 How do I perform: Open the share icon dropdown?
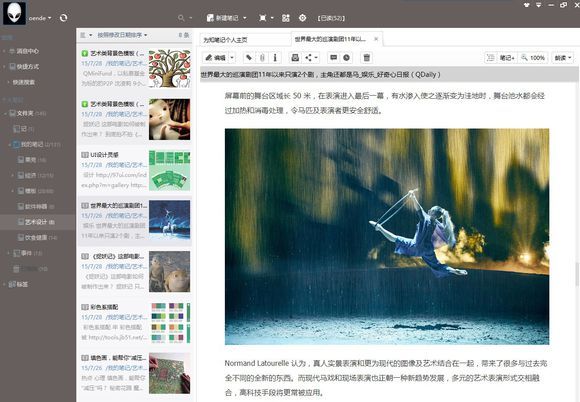[311, 58]
